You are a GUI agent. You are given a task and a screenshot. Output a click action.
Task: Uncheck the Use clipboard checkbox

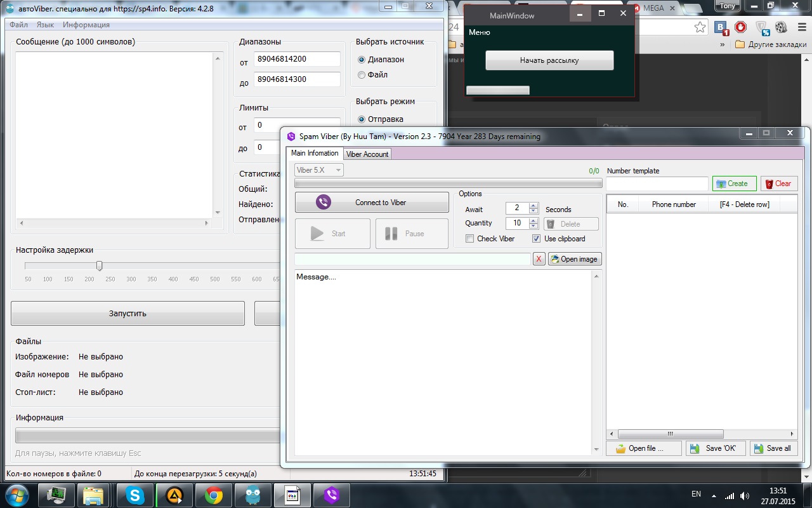pyautogui.click(x=537, y=239)
